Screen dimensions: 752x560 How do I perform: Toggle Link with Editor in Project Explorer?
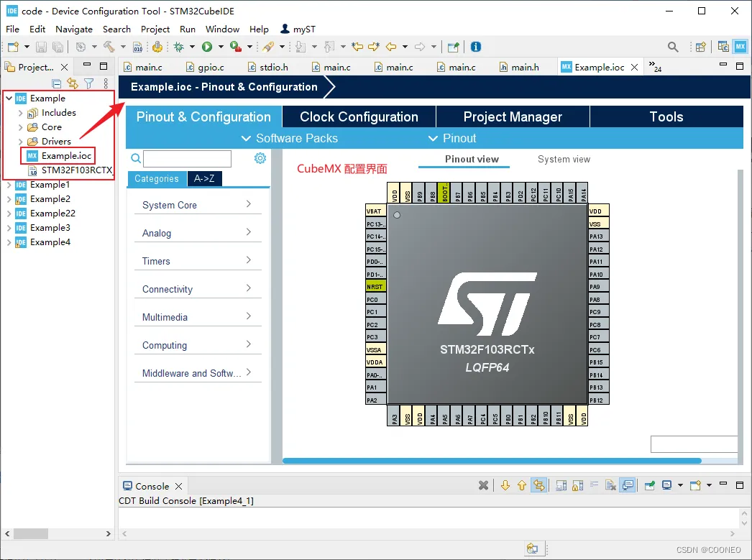tap(73, 83)
